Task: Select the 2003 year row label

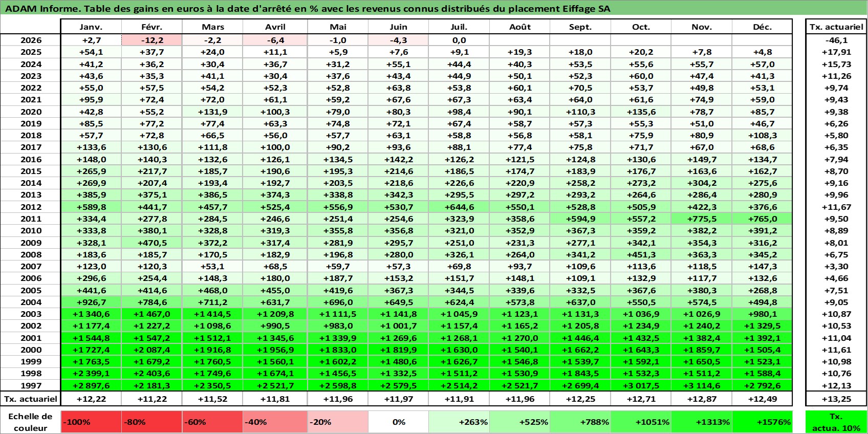Action: coord(31,314)
